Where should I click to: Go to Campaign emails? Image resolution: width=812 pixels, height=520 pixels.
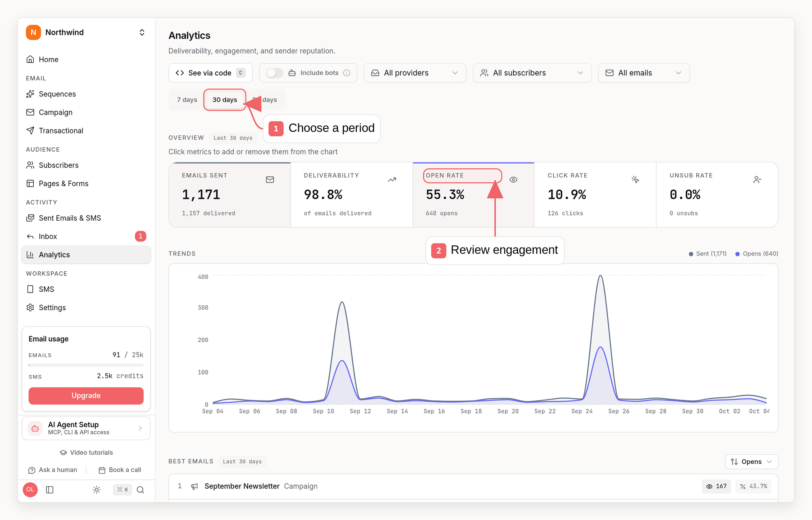[x=86, y=112]
